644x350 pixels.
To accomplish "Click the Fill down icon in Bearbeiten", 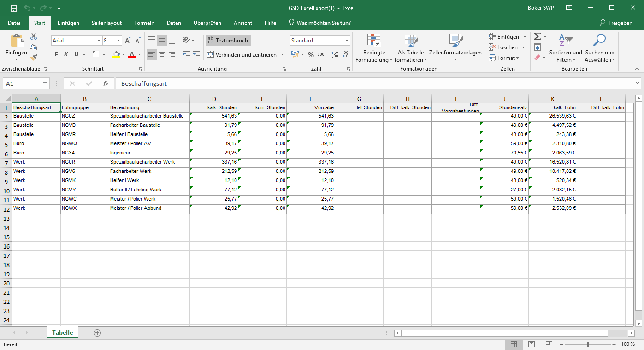I will pos(537,47).
